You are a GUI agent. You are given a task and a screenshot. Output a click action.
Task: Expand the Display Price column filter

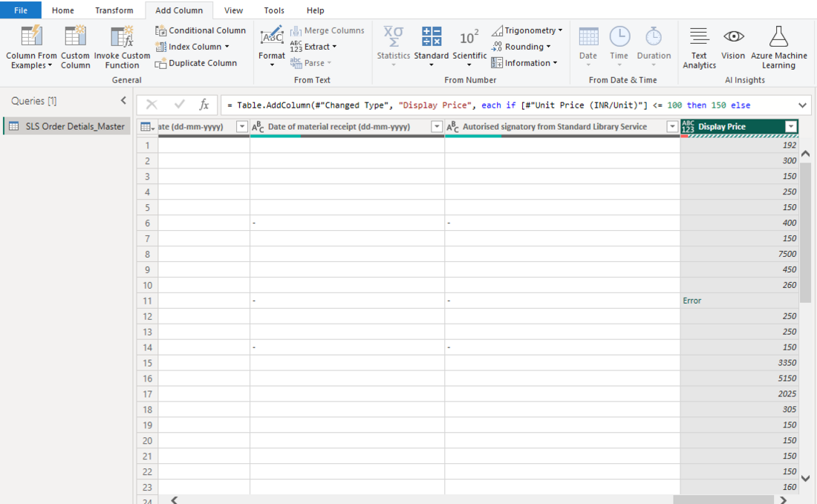coord(790,127)
